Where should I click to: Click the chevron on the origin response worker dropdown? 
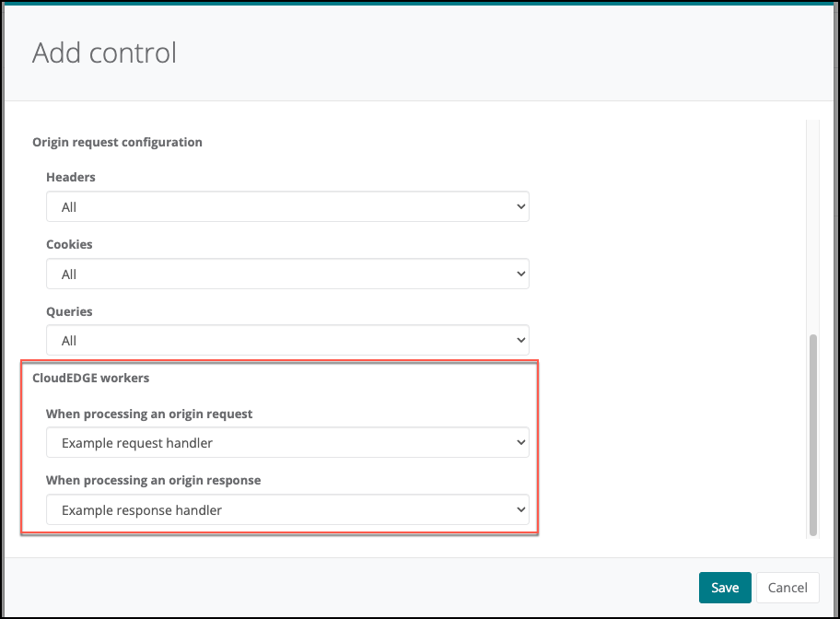pyautogui.click(x=520, y=509)
